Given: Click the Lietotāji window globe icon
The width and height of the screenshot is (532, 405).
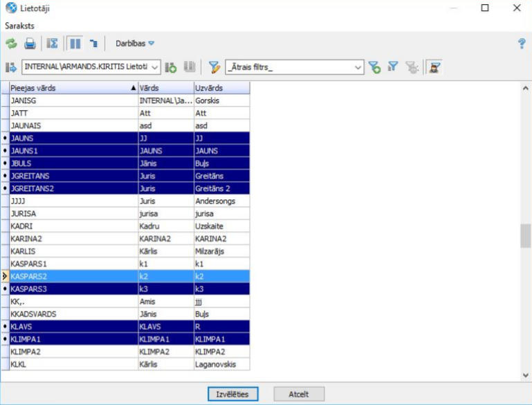Looking at the screenshot, I should (x=11, y=8).
